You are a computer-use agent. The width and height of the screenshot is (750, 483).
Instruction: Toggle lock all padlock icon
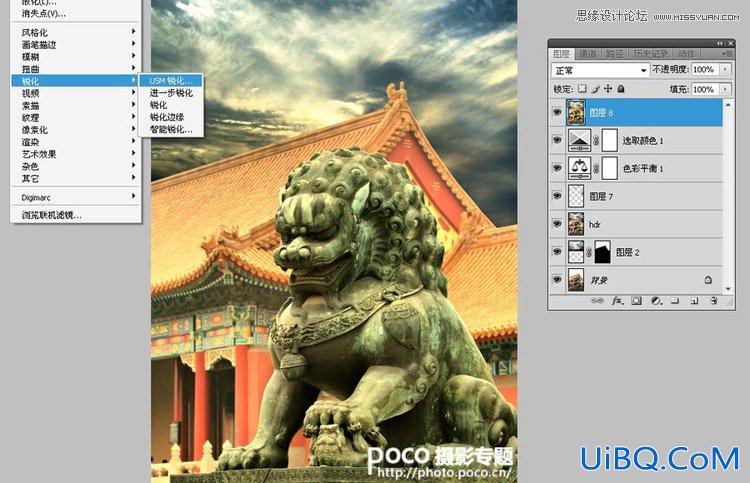621,88
